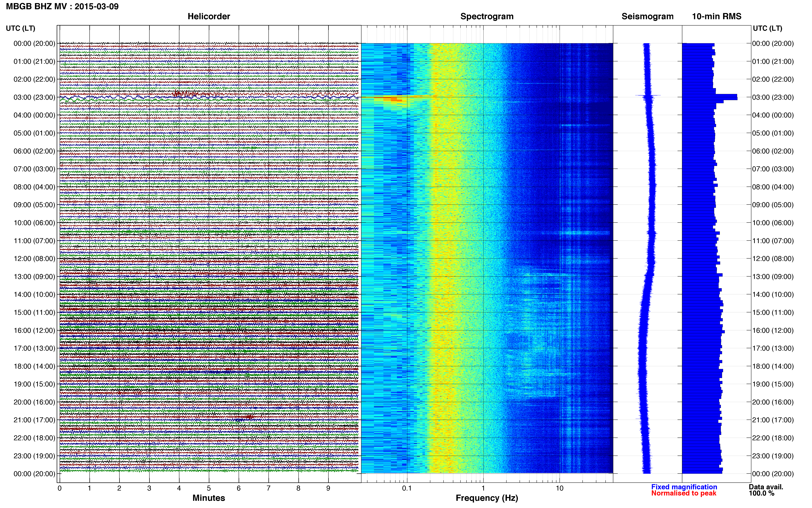Click the '0.1' frequency tick label
This screenshot has height=508, width=812.
(x=407, y=488)
